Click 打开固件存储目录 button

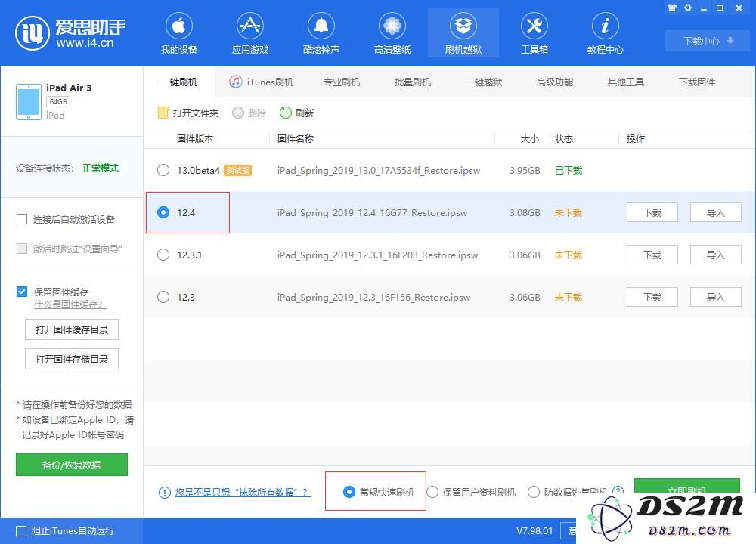(x=72, y=359)
